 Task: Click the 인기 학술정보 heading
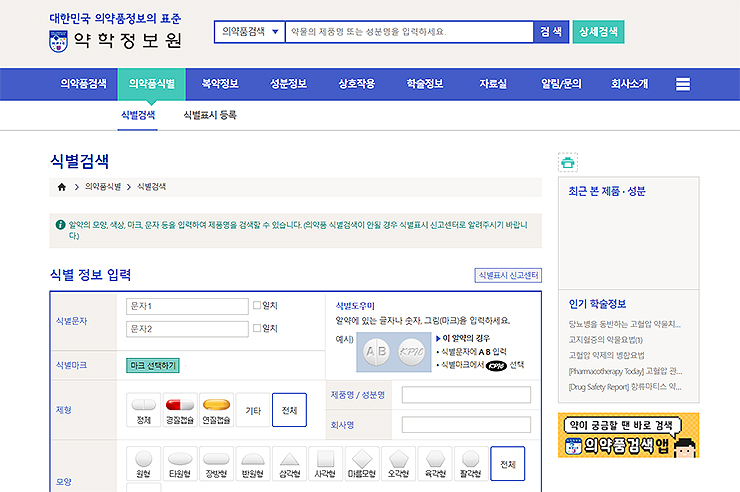point(597,304)
